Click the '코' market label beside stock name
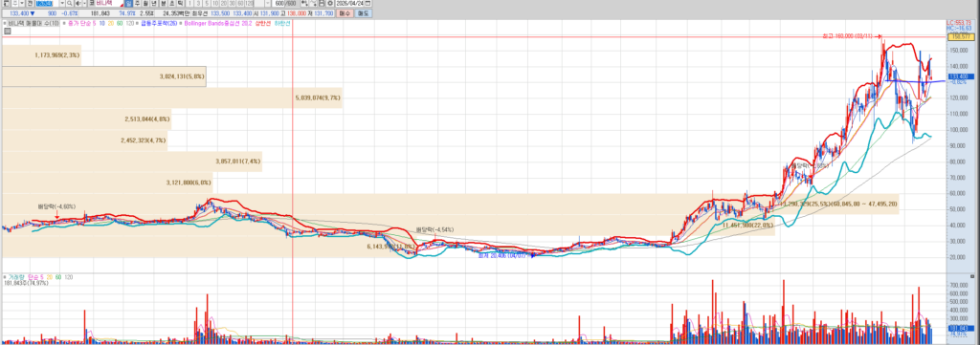The image size is (980, 345). (x=92, y=3)
